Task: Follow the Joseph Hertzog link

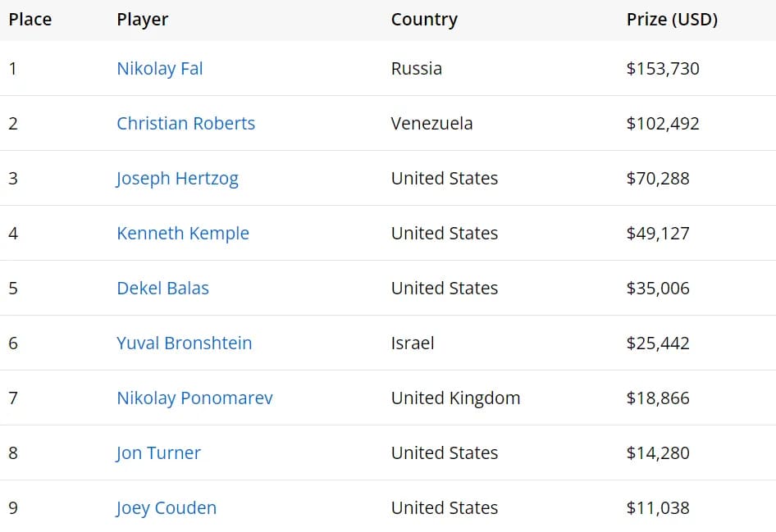Action: click(x=177, y=179)
